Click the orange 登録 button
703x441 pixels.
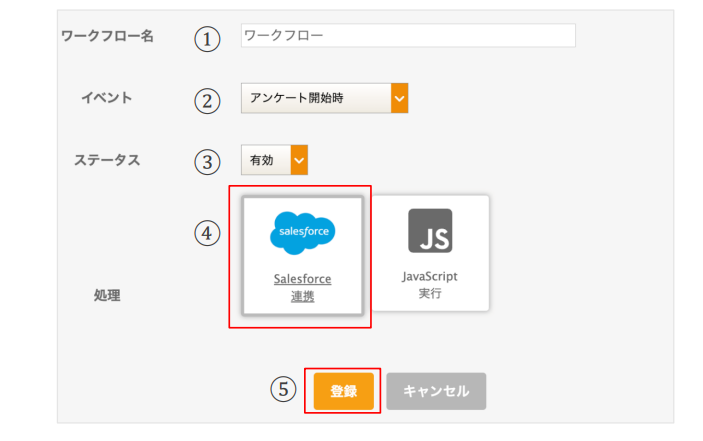pos(343,391)
